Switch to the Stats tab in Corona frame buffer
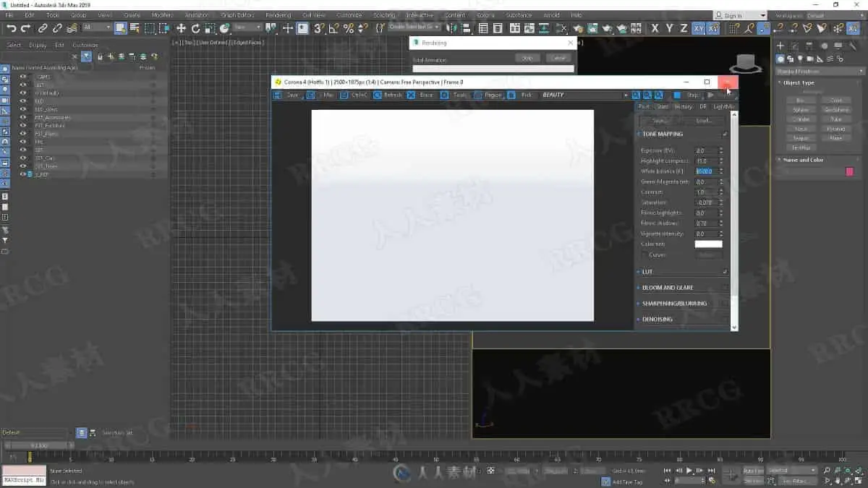This screenshot has width=868, height=488. pyautogui.click(x=663, y=106)
